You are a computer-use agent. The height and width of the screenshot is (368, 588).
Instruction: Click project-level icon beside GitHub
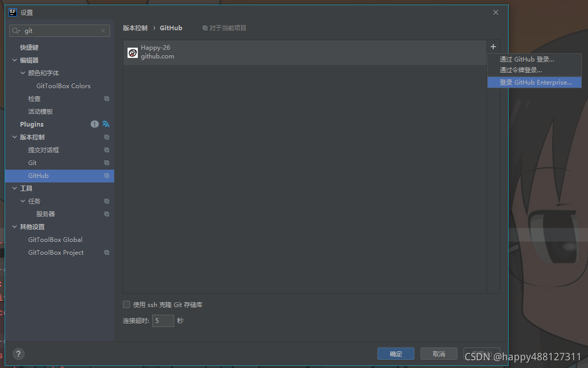pyautogui.click(x=107, y=176)
